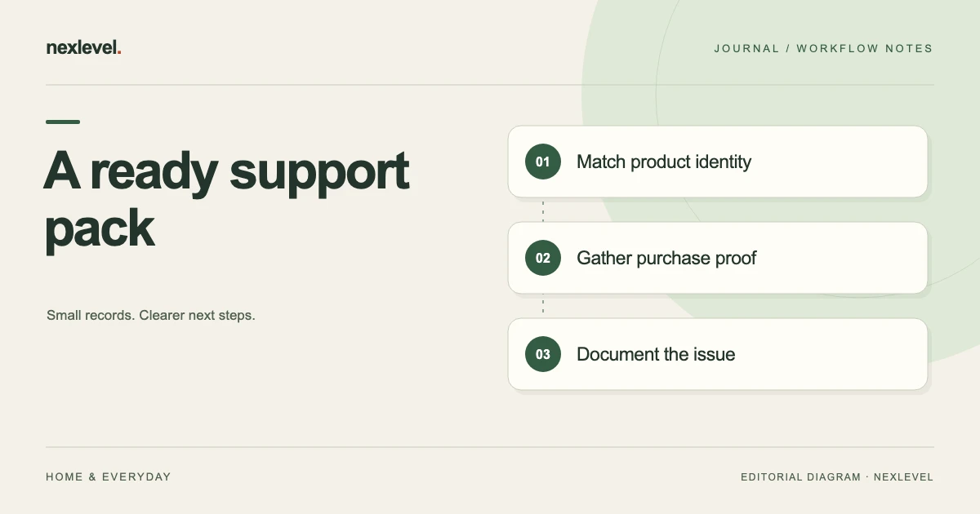This screenshot has width=980, height=514.
Task: Select the 02 step number badge
Action: 543,258
